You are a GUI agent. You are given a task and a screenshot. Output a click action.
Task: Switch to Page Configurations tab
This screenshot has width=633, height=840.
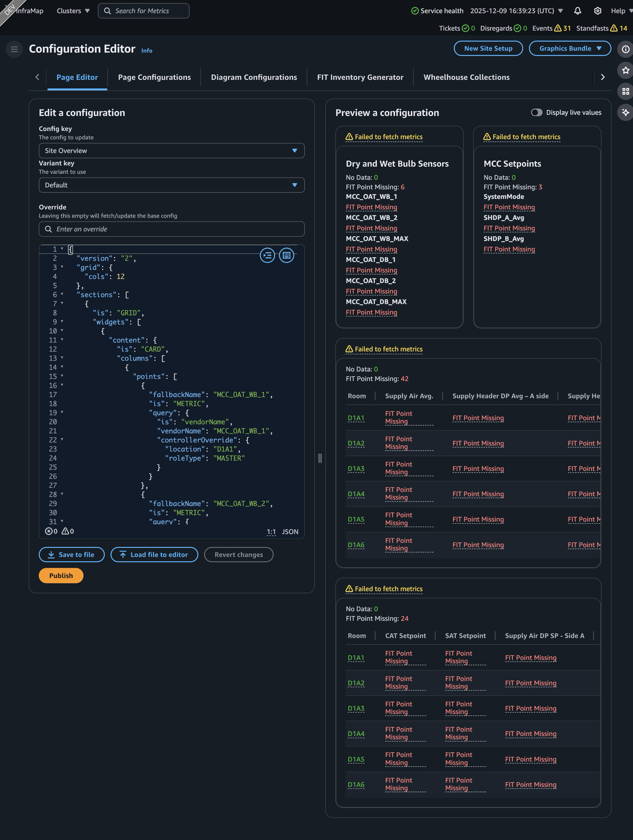tap(154, 77)
